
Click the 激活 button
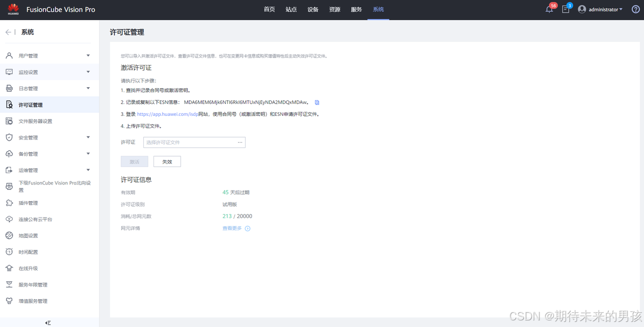[134, 162]
